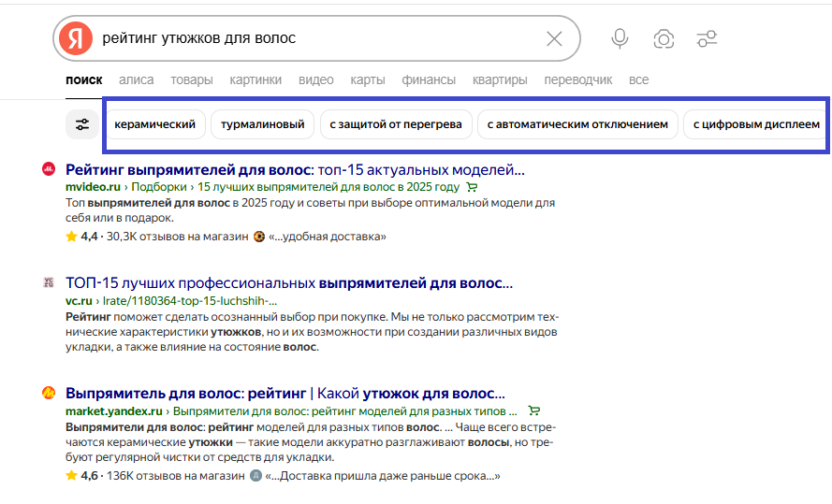Click into the search input field
This screenshot has height=504, width=832.
point(318,38)
